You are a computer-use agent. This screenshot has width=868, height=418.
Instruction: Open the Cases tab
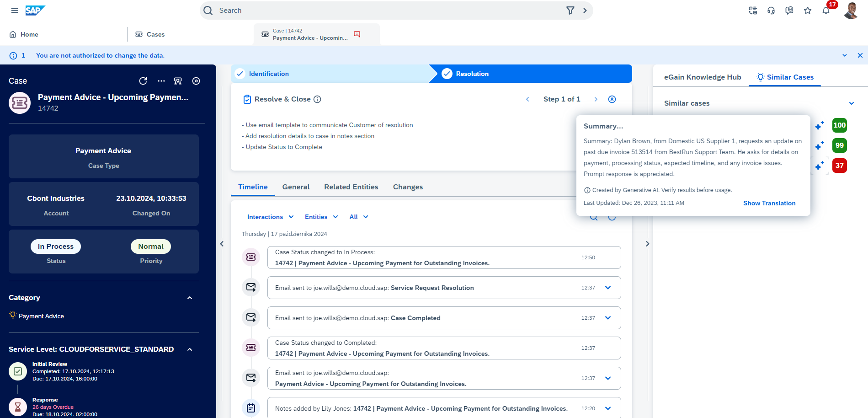(x=150, y=34)
